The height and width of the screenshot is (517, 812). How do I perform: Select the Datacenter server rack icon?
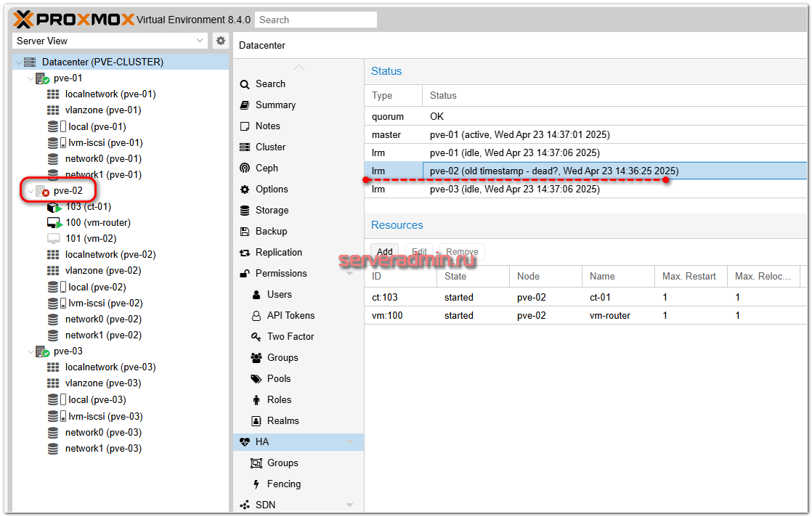[x=30, y=62]
